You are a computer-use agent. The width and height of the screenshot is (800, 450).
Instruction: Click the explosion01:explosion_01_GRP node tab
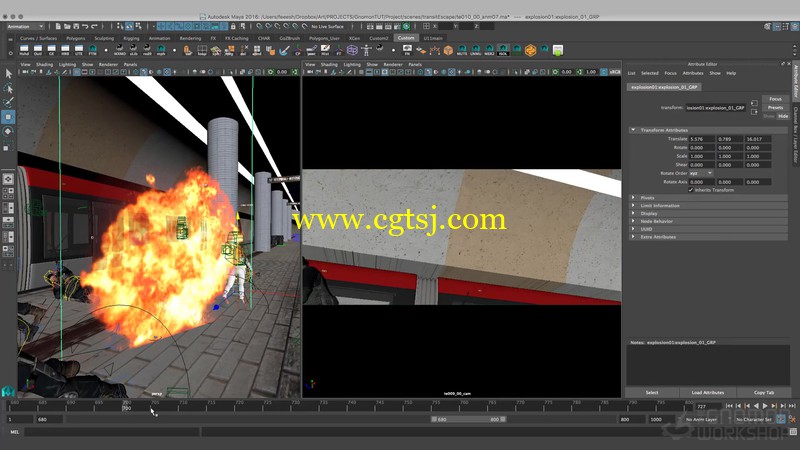[664, 87]
